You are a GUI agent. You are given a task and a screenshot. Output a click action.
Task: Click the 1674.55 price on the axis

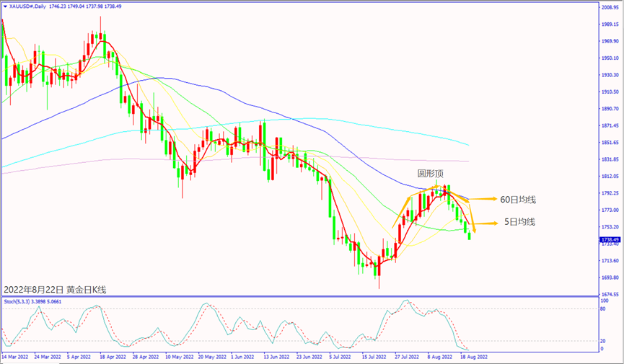tap(610, 295)
